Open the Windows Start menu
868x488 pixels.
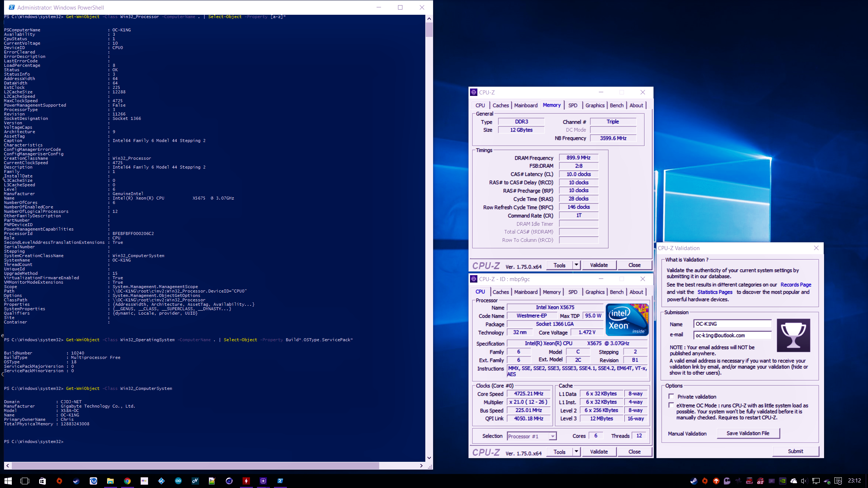coord(8,481)
